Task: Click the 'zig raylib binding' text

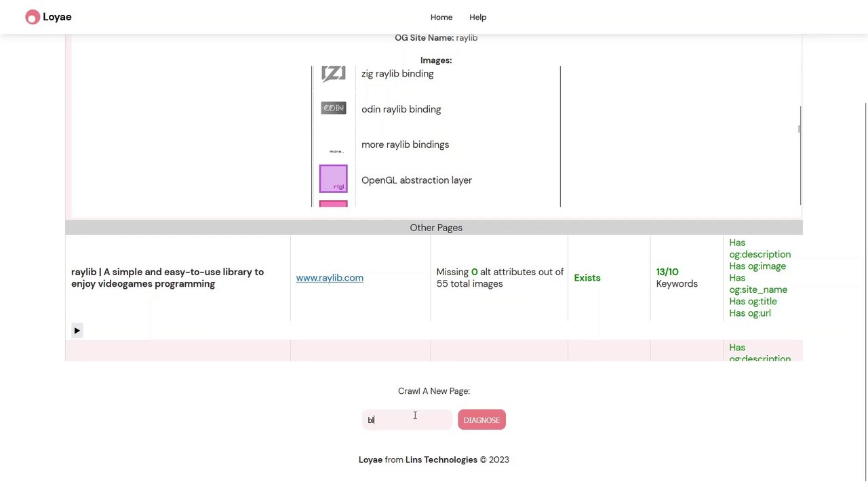Action: click(397, 74)
